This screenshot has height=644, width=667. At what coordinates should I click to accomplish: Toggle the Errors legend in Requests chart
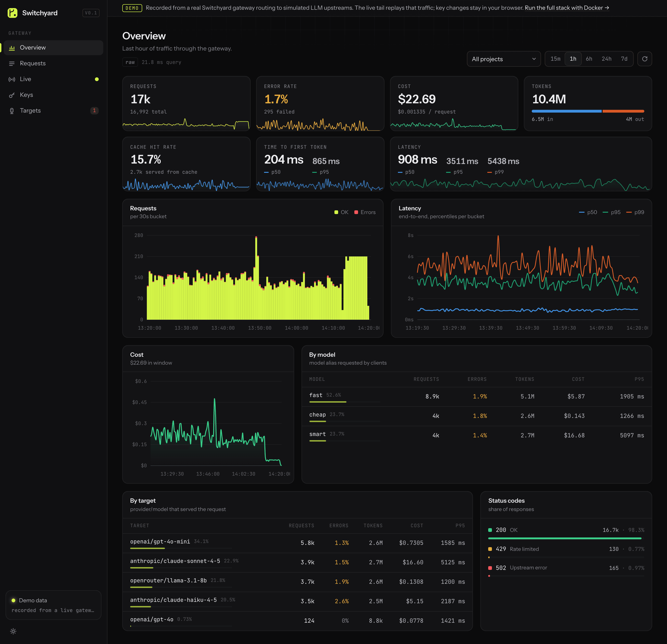365,212
